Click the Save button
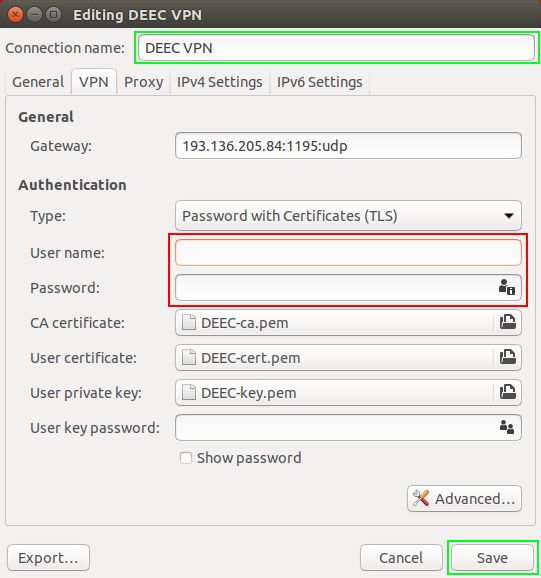541x578 pixels. click(x=492, y=557)
